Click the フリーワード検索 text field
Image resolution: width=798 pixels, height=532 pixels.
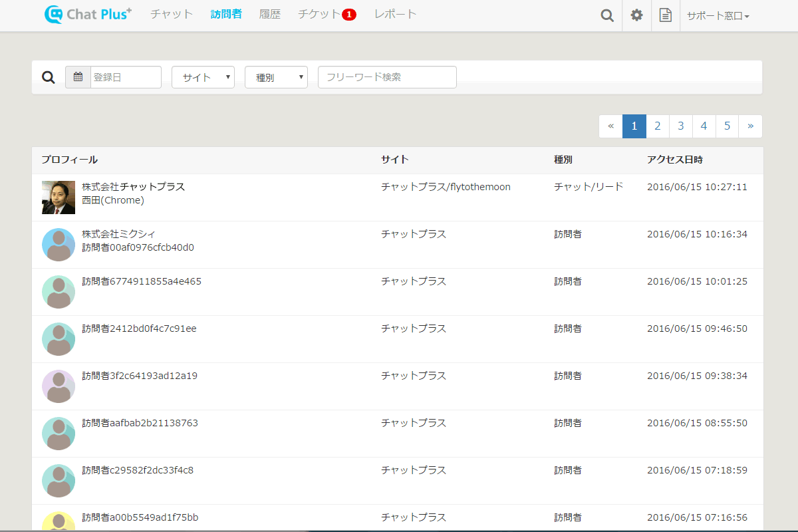click(x=387, y=77)
